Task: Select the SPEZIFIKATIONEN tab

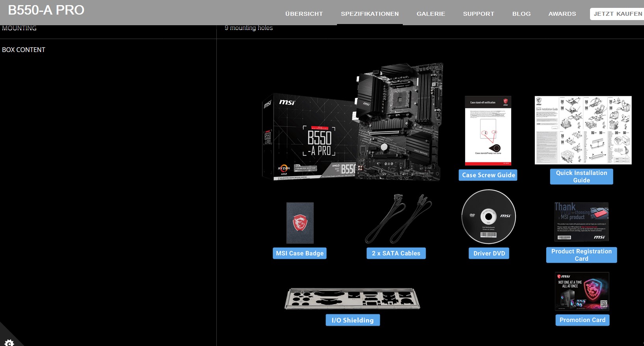Action: click(370, 14)
